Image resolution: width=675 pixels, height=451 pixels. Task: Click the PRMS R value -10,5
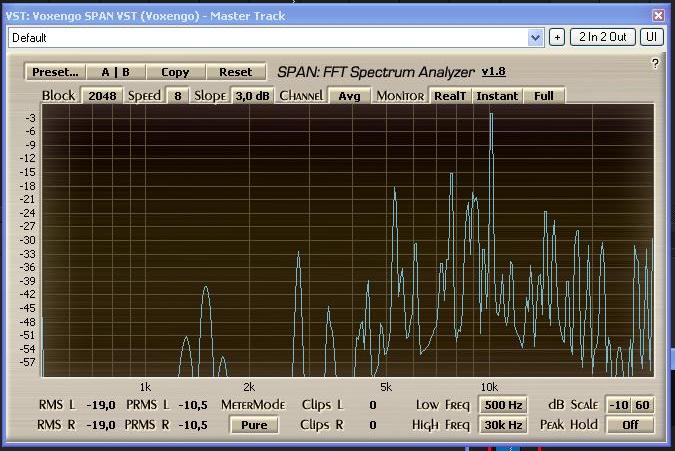pyautogui.click(x=192, y=425)
